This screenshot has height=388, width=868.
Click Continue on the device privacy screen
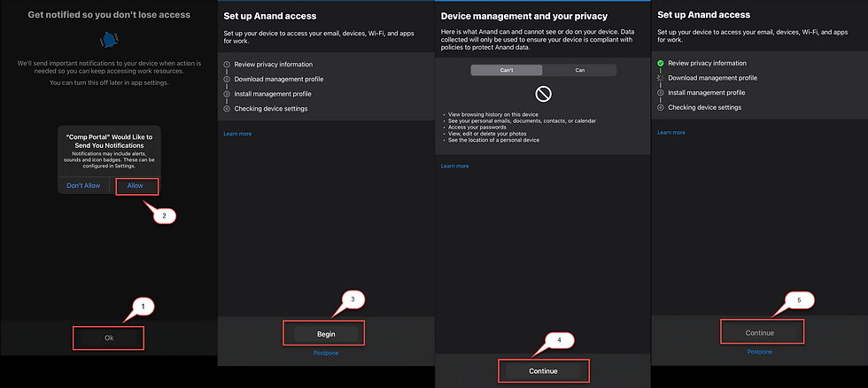[x=542, y=370]
